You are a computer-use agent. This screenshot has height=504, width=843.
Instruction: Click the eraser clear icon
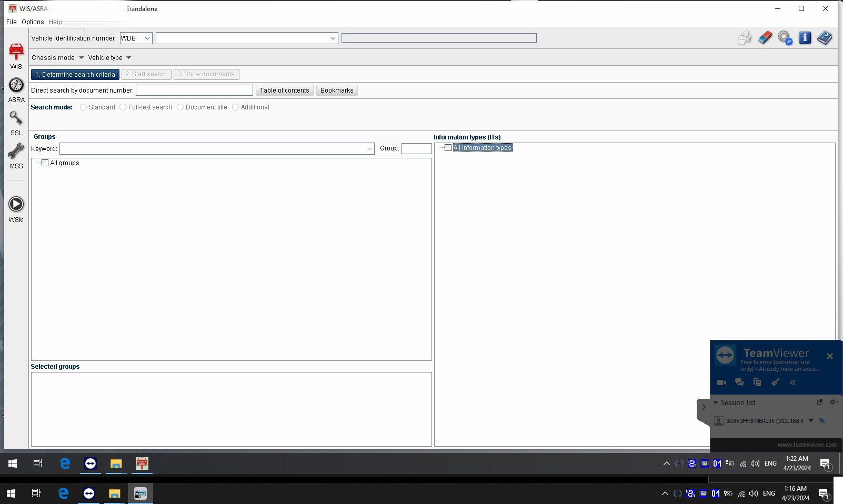[765, 38]
